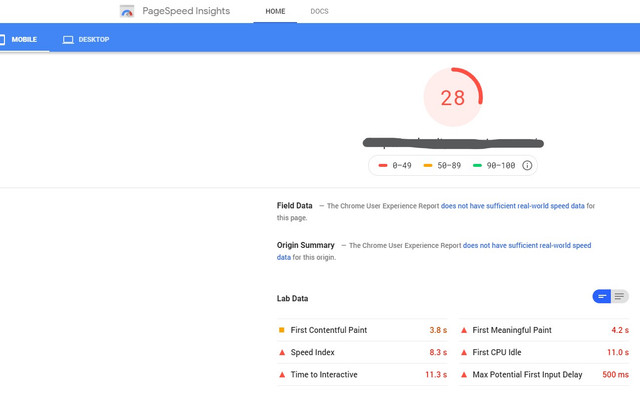This screenshot has height=395, width=640.
Task: Click the orange 50-89 legend swatch
Action: pyautogui.click(x=428, y=165)
